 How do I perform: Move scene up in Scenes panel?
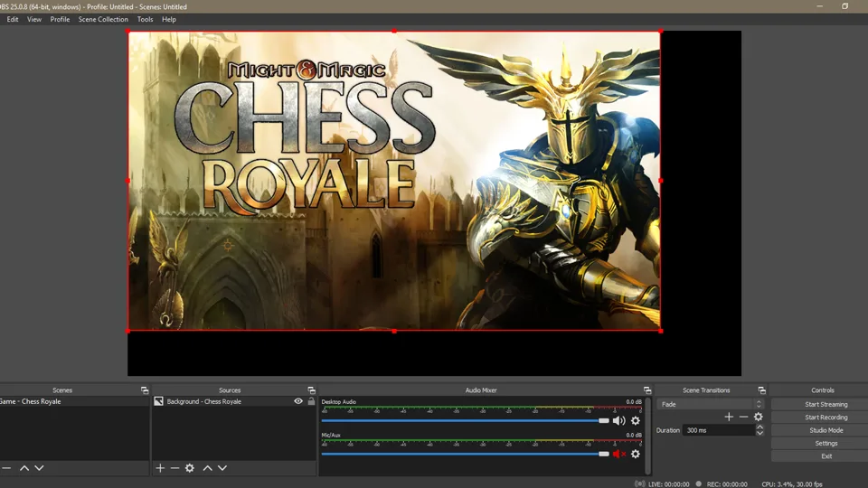point(24,468)
